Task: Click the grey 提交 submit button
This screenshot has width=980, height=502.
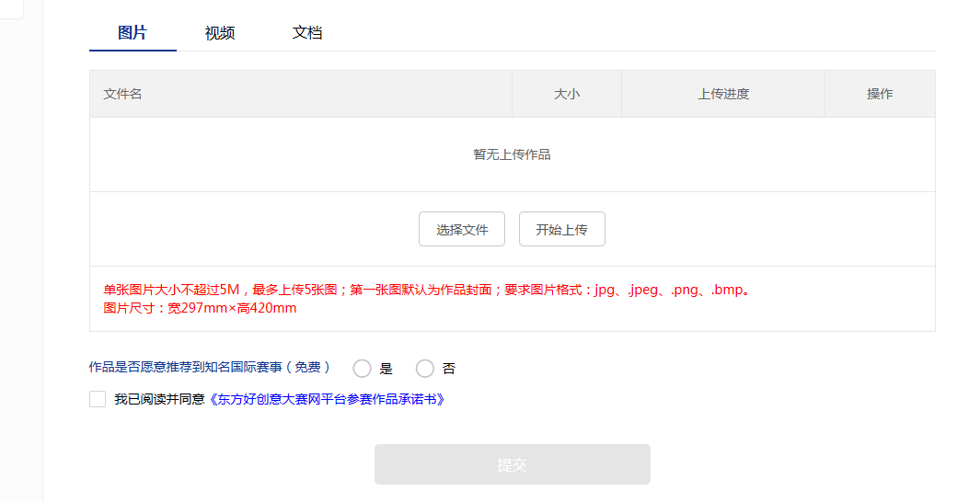Action: coord(512,464)
